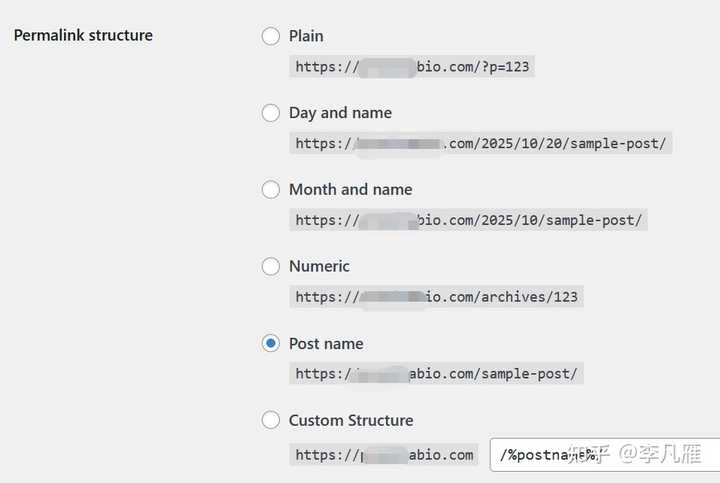Click the "Post name" label text

[x=326, y=343]
